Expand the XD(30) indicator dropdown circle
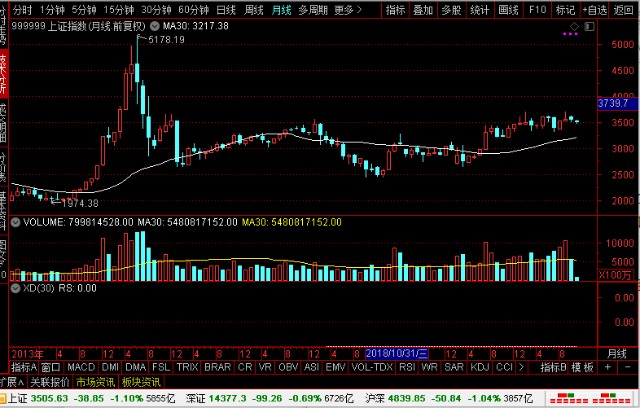 [x=16, y=288]
